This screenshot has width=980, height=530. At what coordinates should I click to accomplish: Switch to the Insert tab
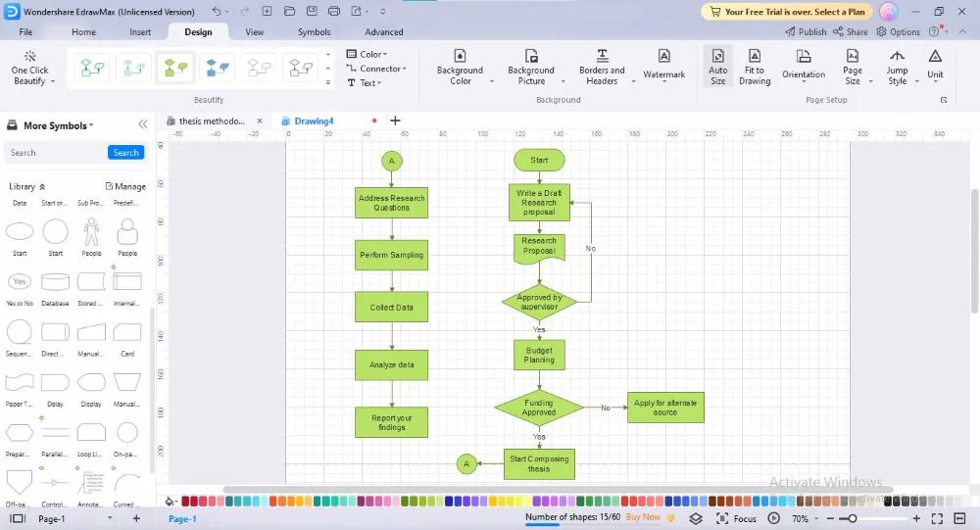(x=140, y=32)
